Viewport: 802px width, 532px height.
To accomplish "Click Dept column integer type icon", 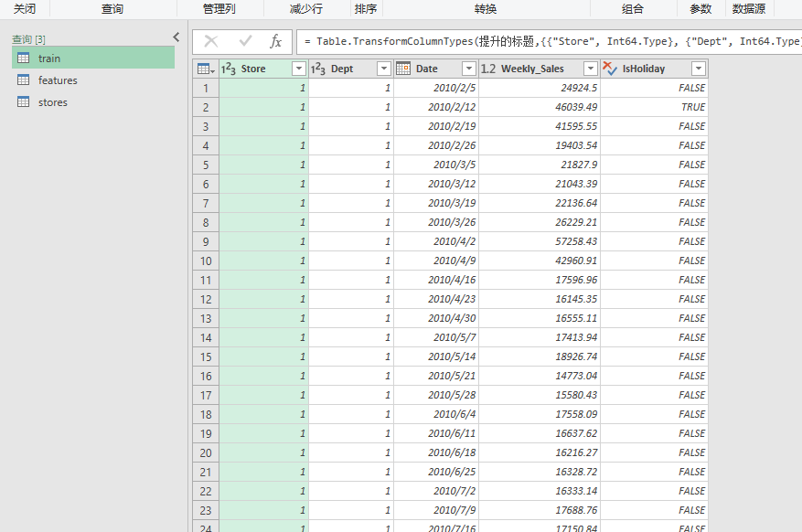I will [317, 69].
